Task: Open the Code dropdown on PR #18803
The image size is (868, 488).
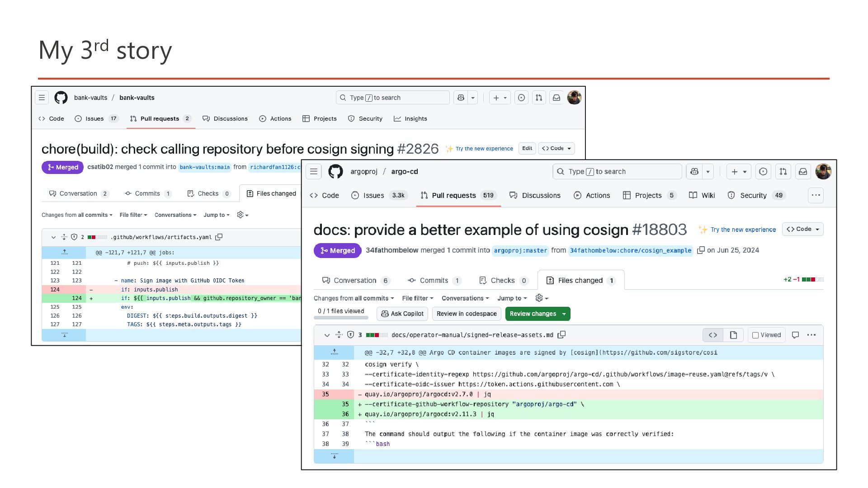Action: coord(803,229)
